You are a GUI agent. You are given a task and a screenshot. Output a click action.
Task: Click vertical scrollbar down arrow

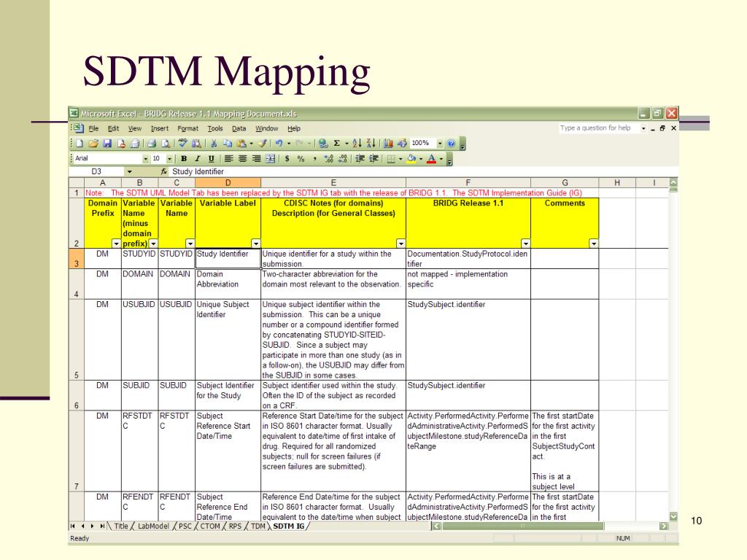(673, 516)
